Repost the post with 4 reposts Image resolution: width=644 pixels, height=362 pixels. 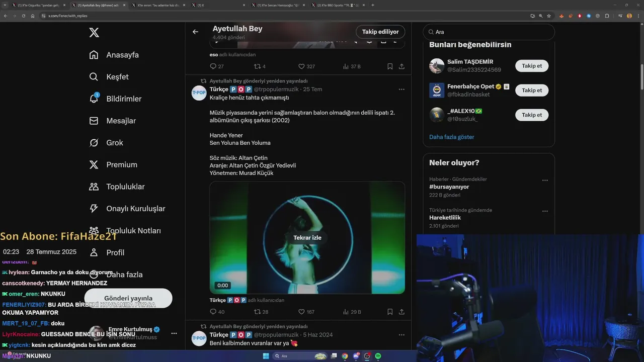(x=260, y=66)
